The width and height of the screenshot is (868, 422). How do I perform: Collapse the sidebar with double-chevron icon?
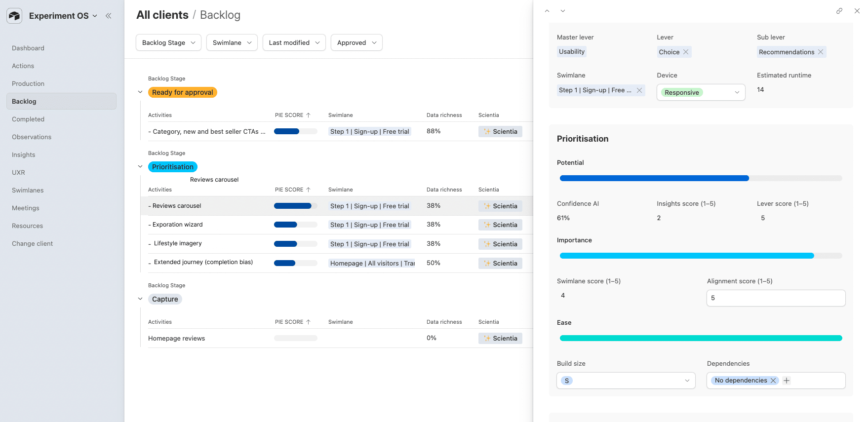click(x=108, y=16)
